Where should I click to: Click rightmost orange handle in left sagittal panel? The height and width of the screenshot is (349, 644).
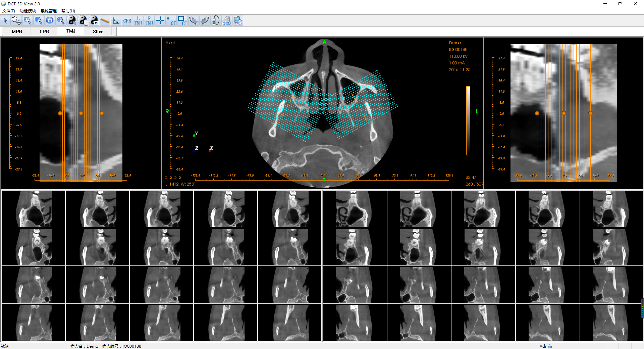(x=102, y=113)
